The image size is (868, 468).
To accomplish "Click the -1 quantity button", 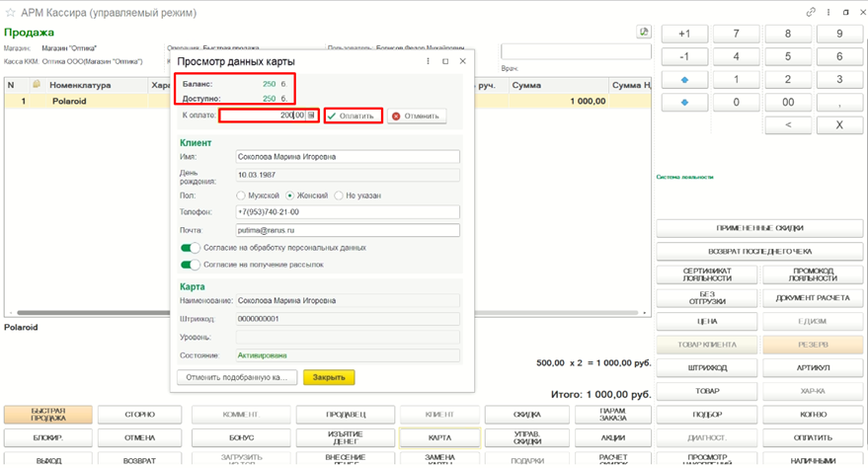I will coord(684,56).
